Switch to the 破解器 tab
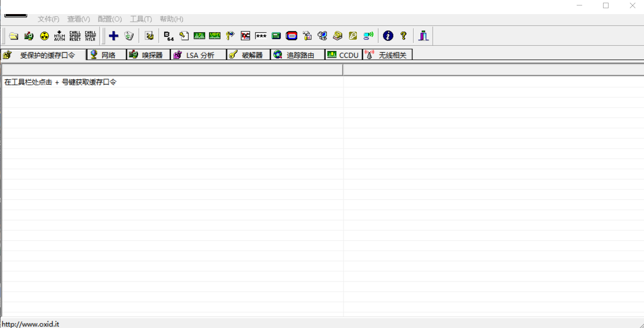The width and height of the screenshot is (644, 328). pyautogui.click(x=248, y=55)
